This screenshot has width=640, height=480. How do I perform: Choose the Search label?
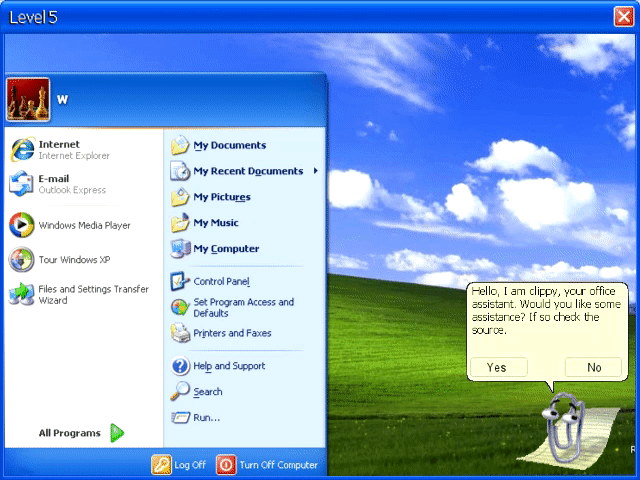coord(208,391)
